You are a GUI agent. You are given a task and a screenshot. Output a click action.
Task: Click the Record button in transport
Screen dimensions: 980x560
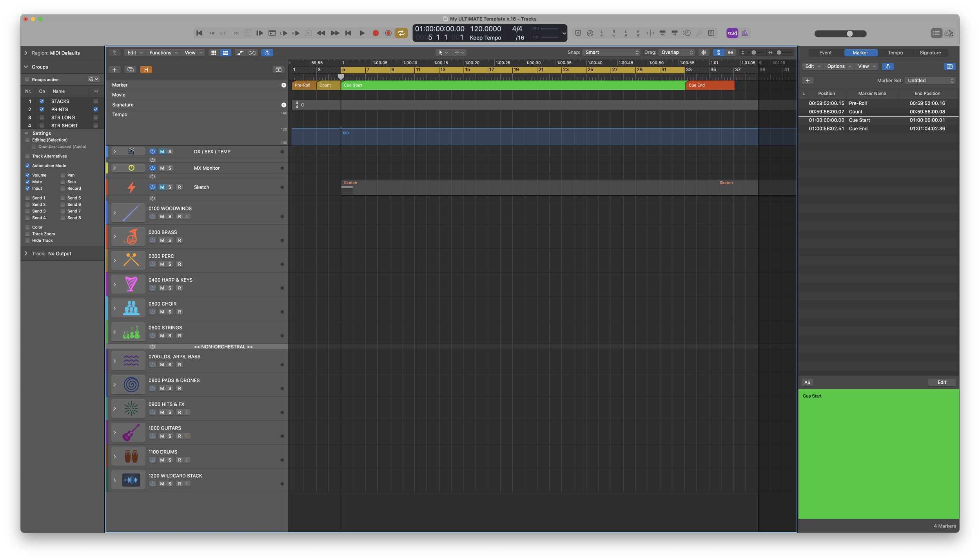[x=375, y=33]
